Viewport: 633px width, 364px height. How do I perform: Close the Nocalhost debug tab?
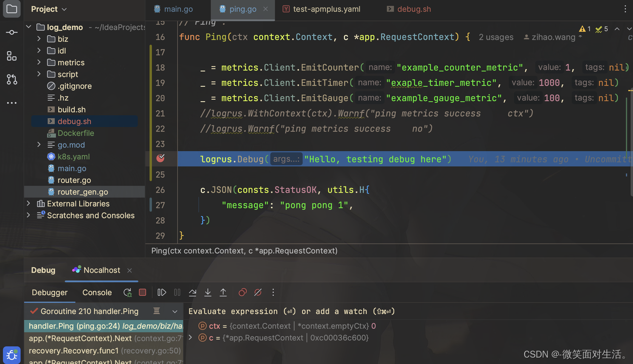click(x=130, y=270)
